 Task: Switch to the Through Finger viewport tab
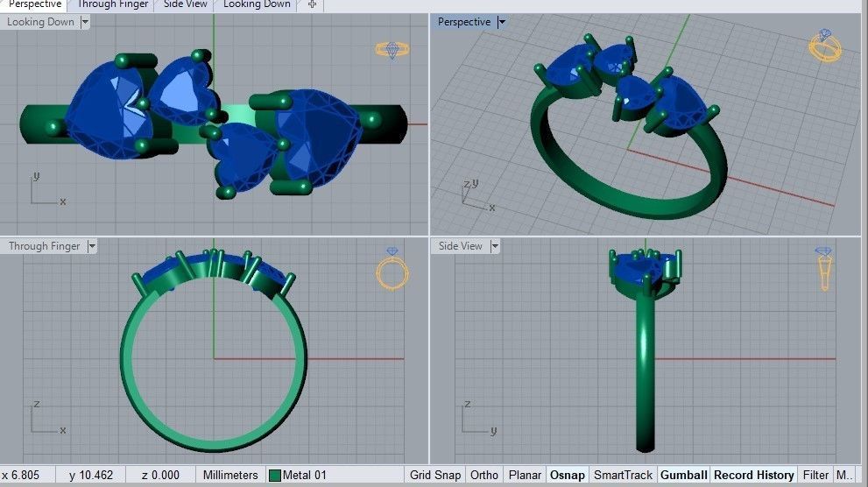pyautogui.click(x=112, y=4)
